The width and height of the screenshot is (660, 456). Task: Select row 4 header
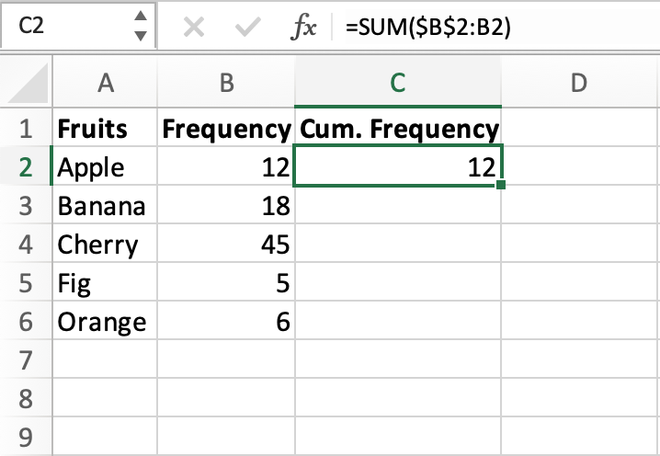pyautogui.click(x=26, y=245)
